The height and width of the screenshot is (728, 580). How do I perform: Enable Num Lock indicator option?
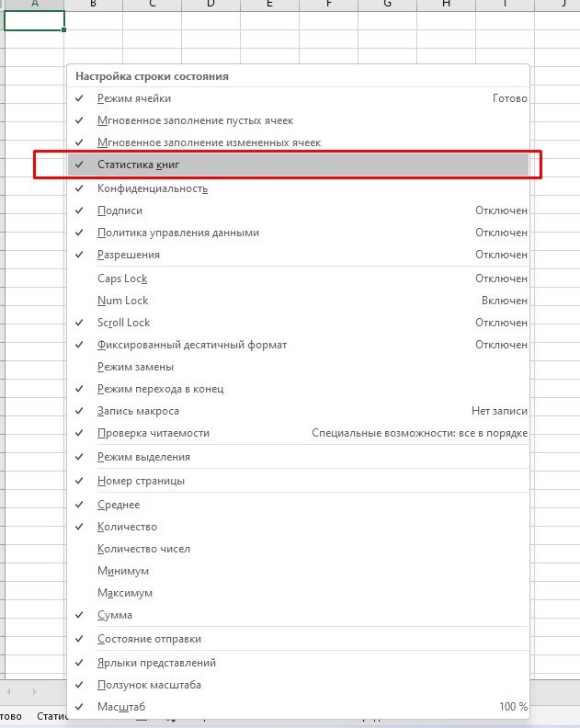(x=298, y=301)
